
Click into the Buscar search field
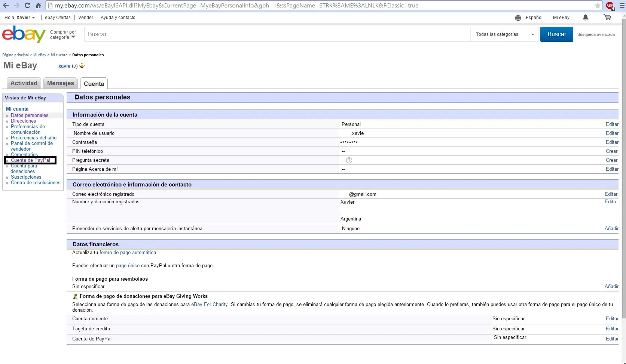click(277, 34)
